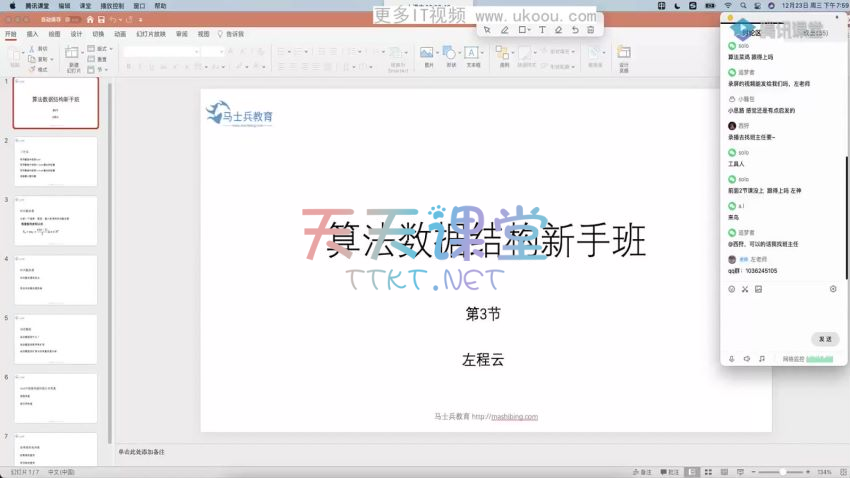Select the pen tool in annotation toolbar
Image resolution: width=850 pixels, height=478 pixels.
pos(504,30)
